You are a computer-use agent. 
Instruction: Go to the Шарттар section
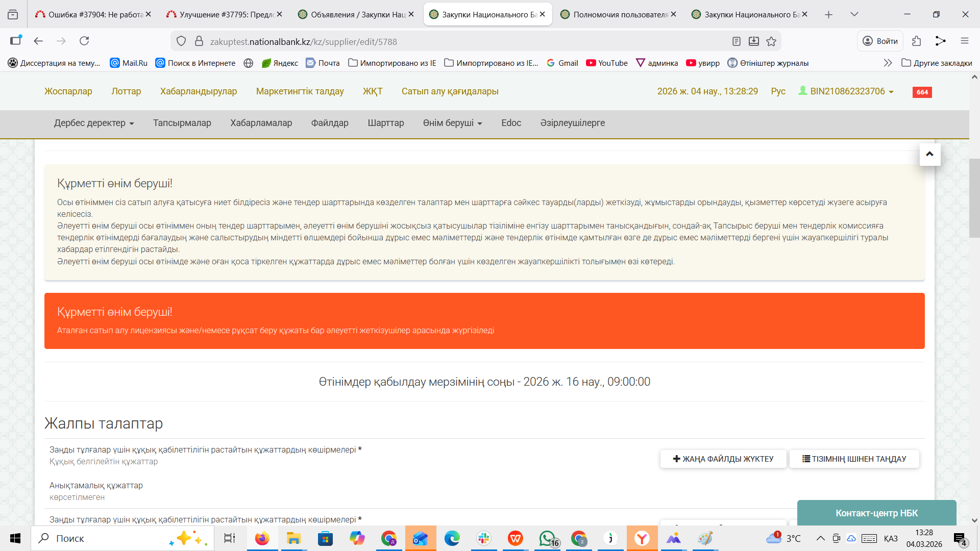pyautogui.click(x=385, y=123)
